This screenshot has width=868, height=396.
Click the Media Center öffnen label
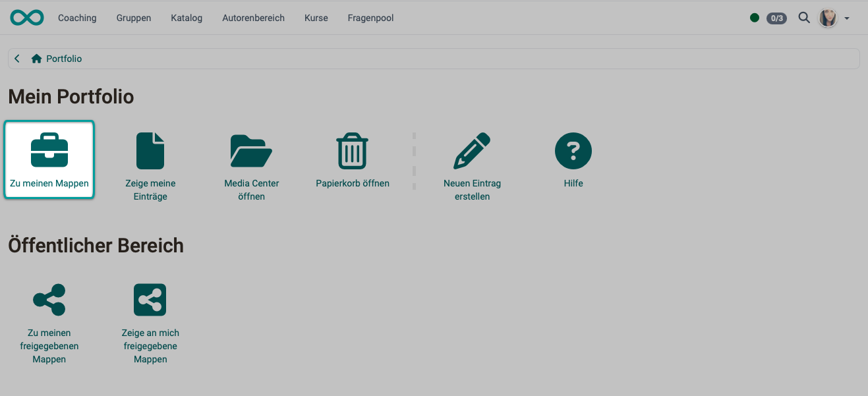point(252,190)
